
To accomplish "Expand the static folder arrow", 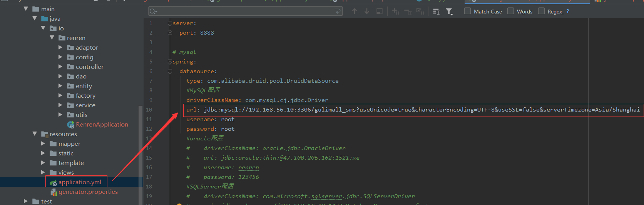I will tap(43, 153).
